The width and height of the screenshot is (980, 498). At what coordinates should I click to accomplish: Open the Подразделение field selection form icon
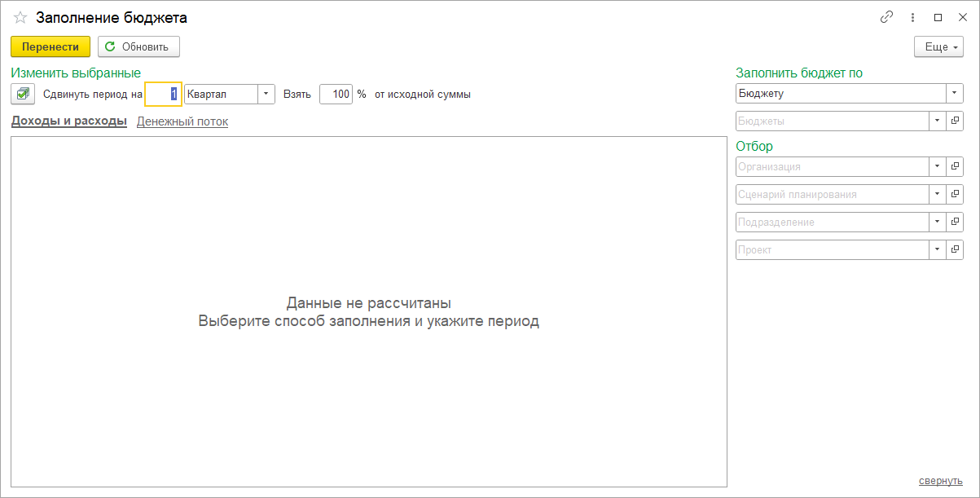tap(956, 222)
